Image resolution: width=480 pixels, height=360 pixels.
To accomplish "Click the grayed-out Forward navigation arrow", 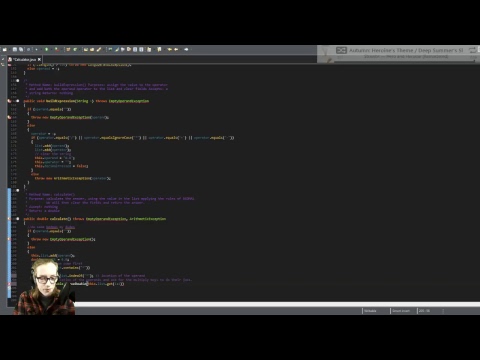I will point(186,49).
